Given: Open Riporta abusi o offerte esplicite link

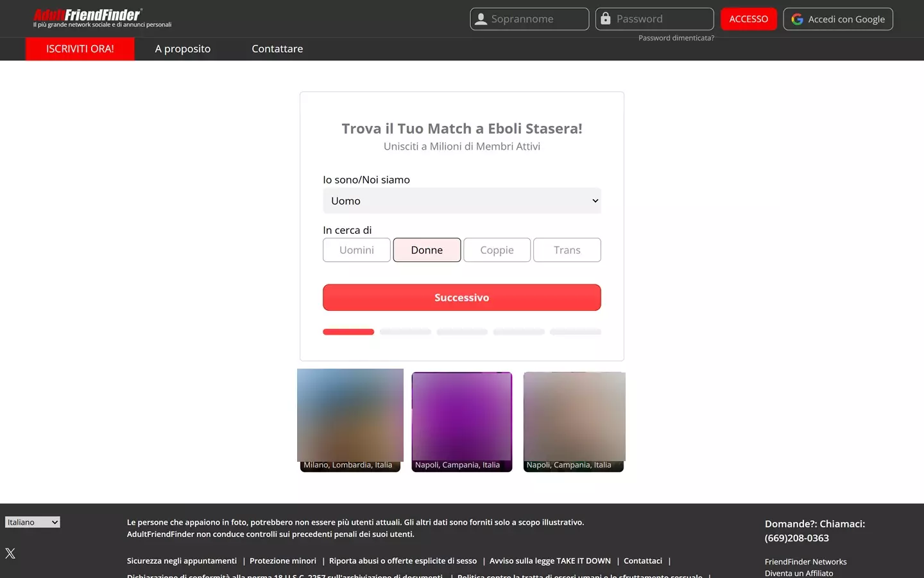Looking at the screenshot, I should (x=403, y=561).
